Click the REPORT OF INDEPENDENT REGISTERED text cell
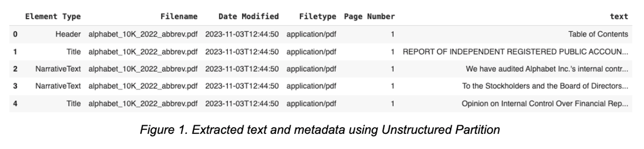The image size is (644, 149). click(x=515, y=52)
